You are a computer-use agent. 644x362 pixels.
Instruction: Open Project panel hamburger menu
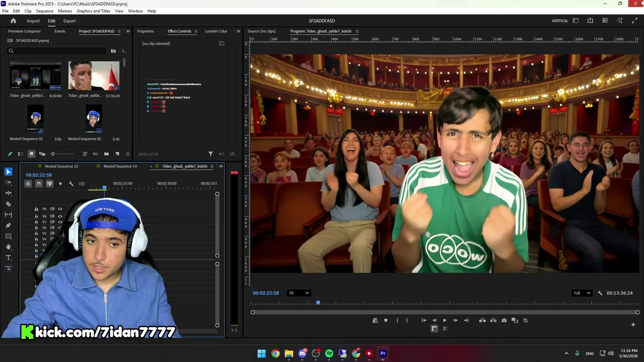(119, 31)
